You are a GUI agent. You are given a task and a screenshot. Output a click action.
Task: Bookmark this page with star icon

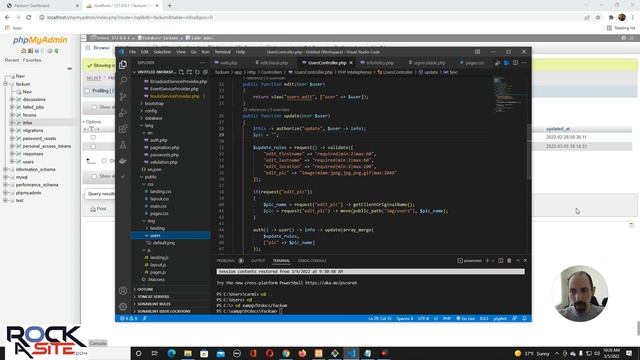598,18
